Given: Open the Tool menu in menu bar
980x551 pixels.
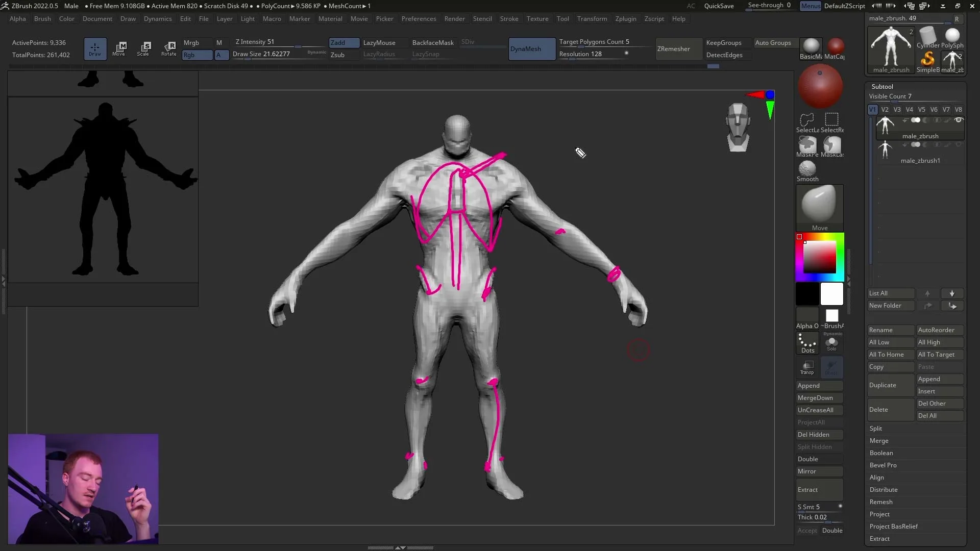Looking at the screenshot, I should 562,18.
